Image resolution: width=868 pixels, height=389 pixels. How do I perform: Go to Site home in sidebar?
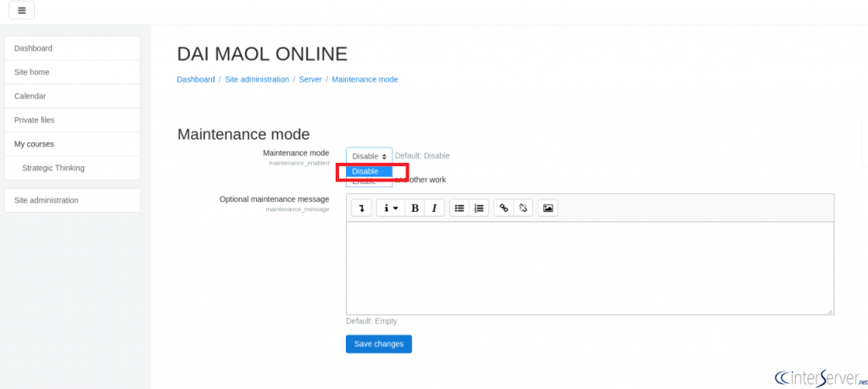click(x=72, y=72)
